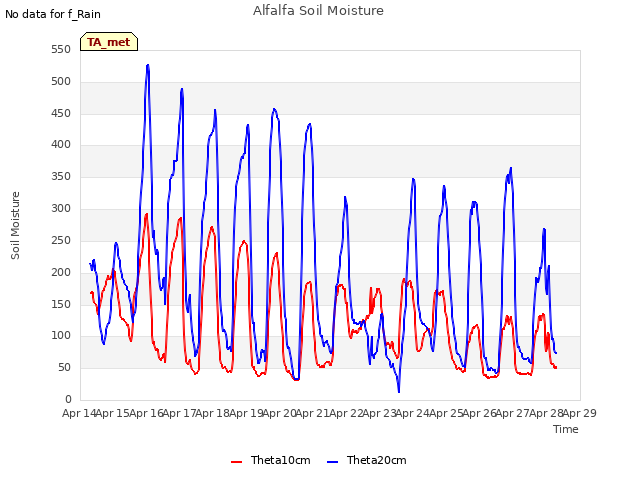The height and width of the screenshot is (480, 640).
Task: Click the Apr 22 x-axis date label
Action: click(346, 413)
